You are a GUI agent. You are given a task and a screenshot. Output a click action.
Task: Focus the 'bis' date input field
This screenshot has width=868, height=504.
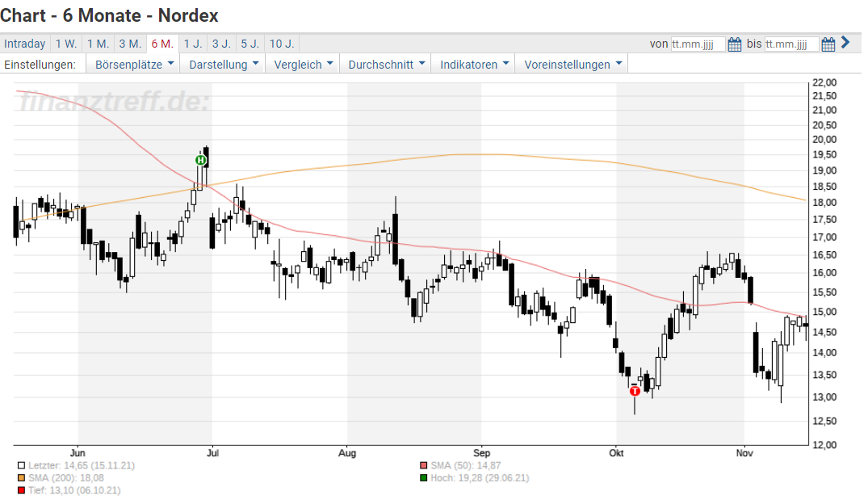(791, 44)
